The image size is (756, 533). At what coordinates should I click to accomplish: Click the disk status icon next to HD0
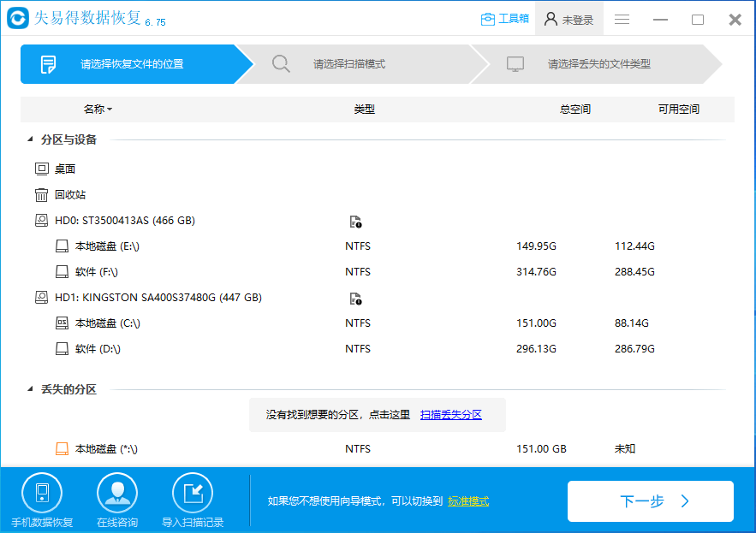pos(355,221)
